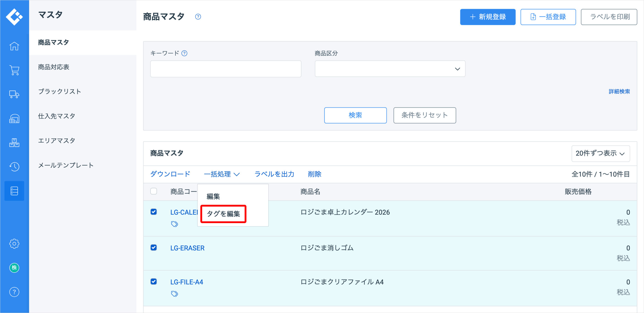Image resolution: width=644 pixels, height=313 pixels.
Task: Open 商品対応表 in the master menu
Action: (x=54, y=67)
